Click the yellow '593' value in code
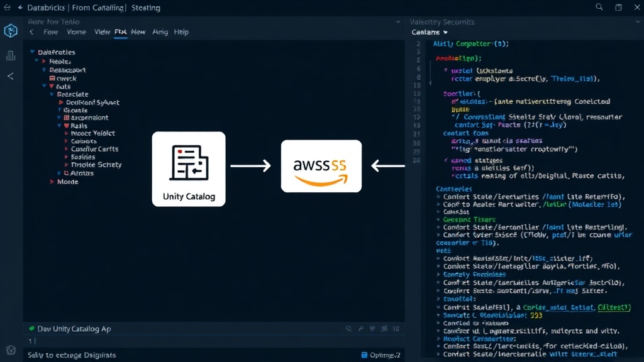Image resolution: width=644 pixels, height=362 pixels. pyautogui.click(x=536, y=315)
